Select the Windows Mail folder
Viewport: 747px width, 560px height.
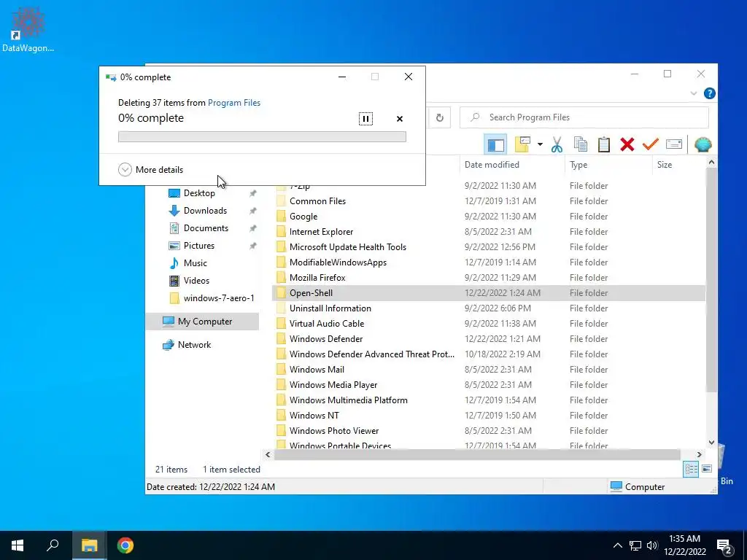[317, 370]
